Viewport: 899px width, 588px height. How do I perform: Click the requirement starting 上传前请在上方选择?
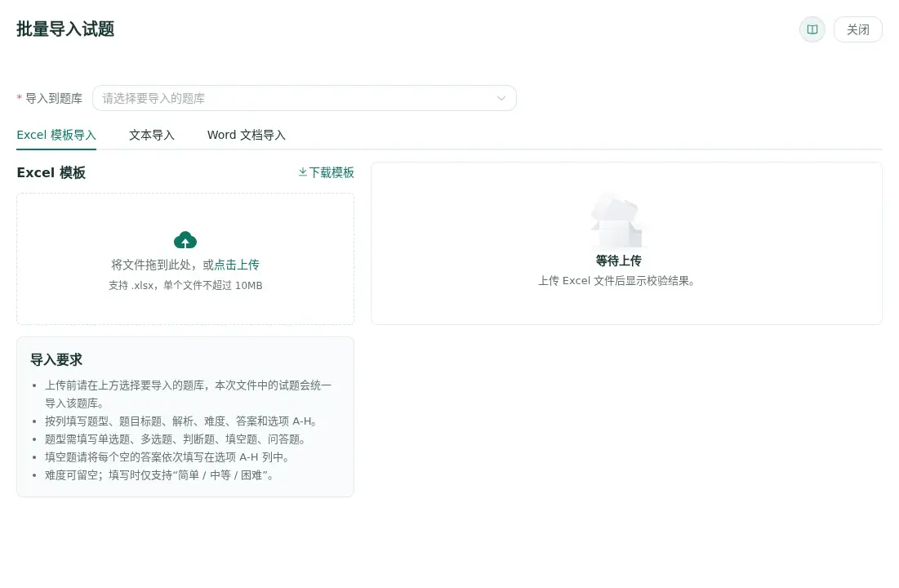point(189,394)
